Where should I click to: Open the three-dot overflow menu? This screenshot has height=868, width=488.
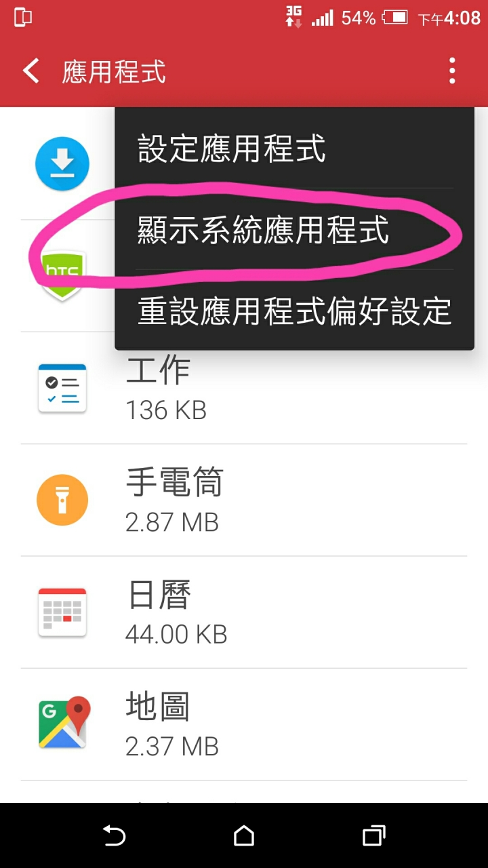point(452,71)
